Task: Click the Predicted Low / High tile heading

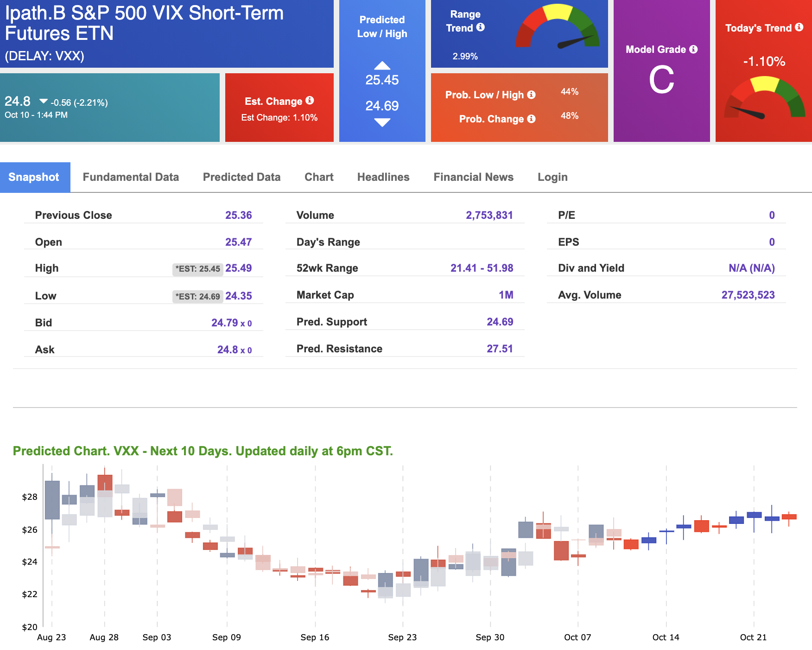Action: pyautogui.click(x=382, y=27)
